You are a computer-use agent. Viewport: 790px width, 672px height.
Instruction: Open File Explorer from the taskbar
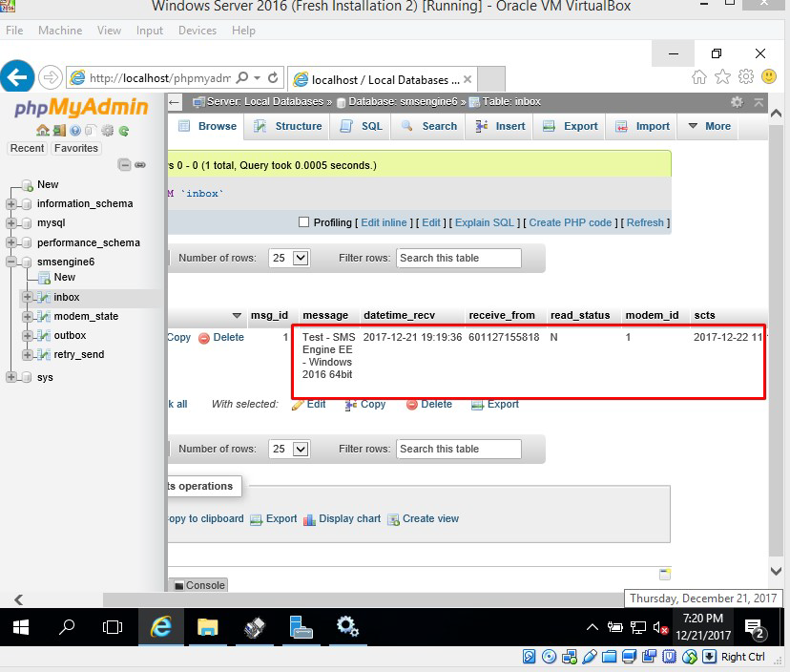[x=207, y=627]
